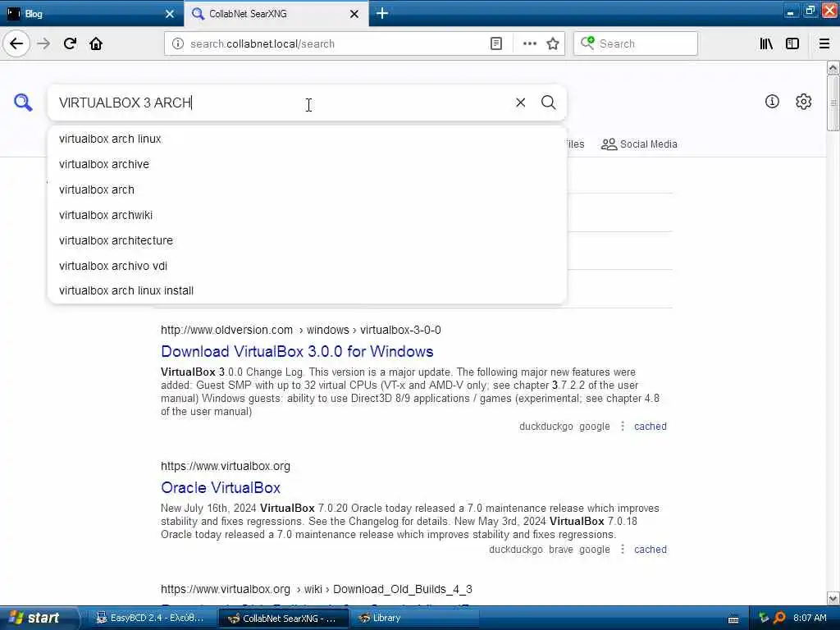Viewport: 840px width, 630px height.
Task: Open cached copy of oldversion.com result
Action: [651, 427]
